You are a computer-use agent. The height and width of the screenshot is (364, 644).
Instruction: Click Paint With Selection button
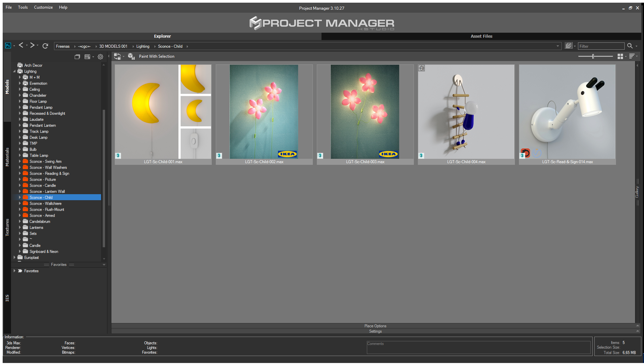(157, 56)
